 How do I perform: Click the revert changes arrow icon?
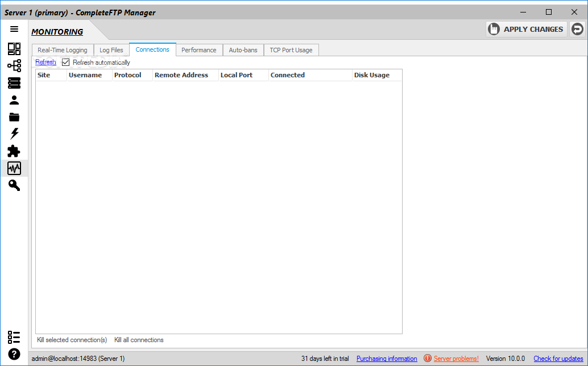click(x=578, y=29)
